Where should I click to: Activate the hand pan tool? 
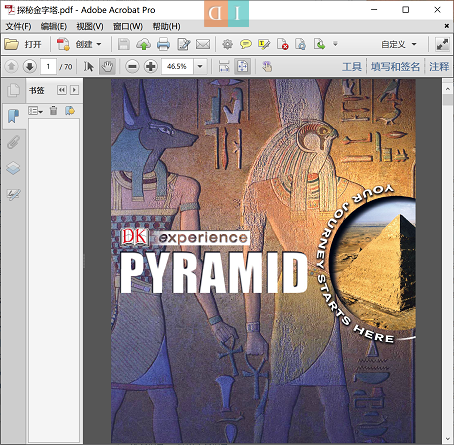click(x=107, y=66)
